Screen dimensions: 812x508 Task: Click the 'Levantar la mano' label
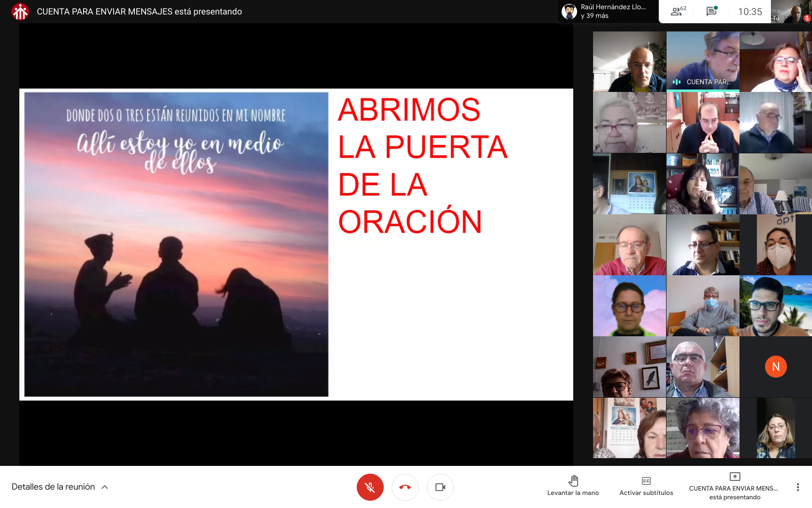(573, 493)
